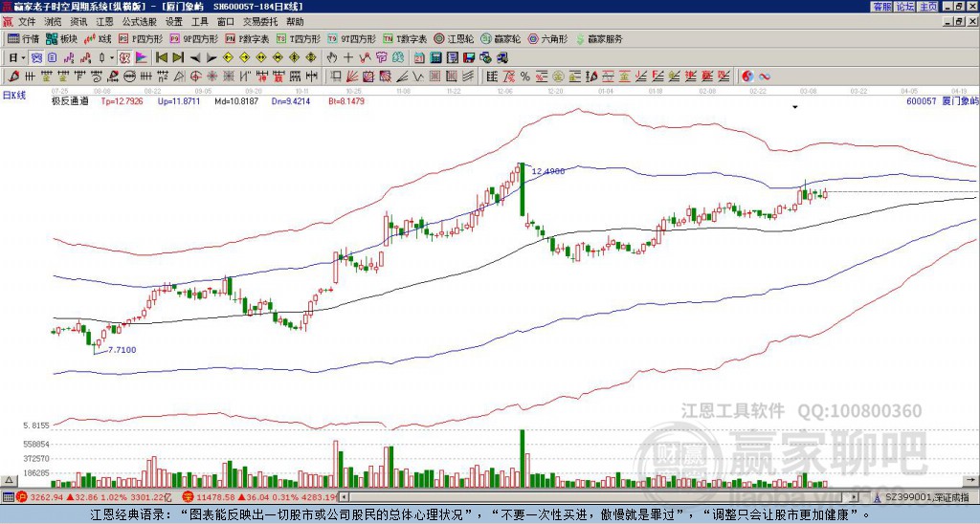Open the 帮助 menu
Viewport: 980px width, 524px height.
[x=295, y=22]
